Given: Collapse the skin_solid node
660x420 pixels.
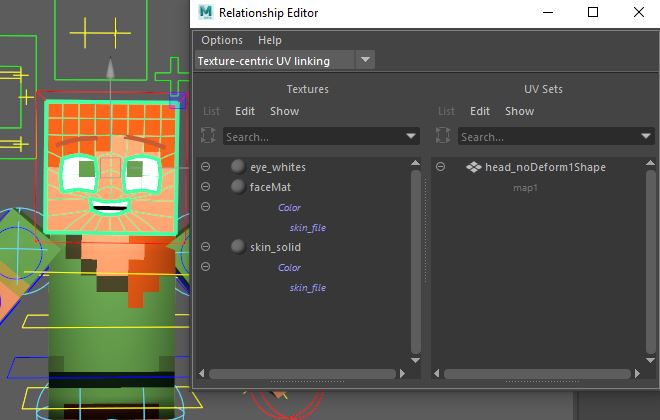Looking at the screenshot, I should [x=205, y=247].
